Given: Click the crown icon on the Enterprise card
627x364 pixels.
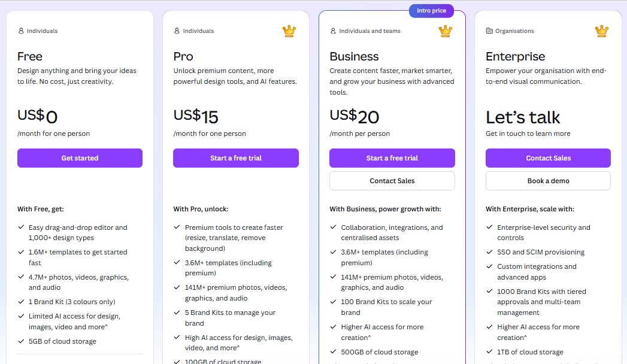Looking at the screenshot, I should coord(601,31).
